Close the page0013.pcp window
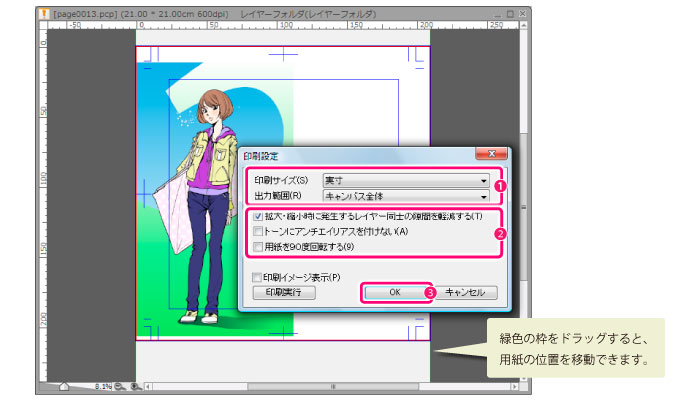This screenshot has width=696, height=399. [522, 14]
